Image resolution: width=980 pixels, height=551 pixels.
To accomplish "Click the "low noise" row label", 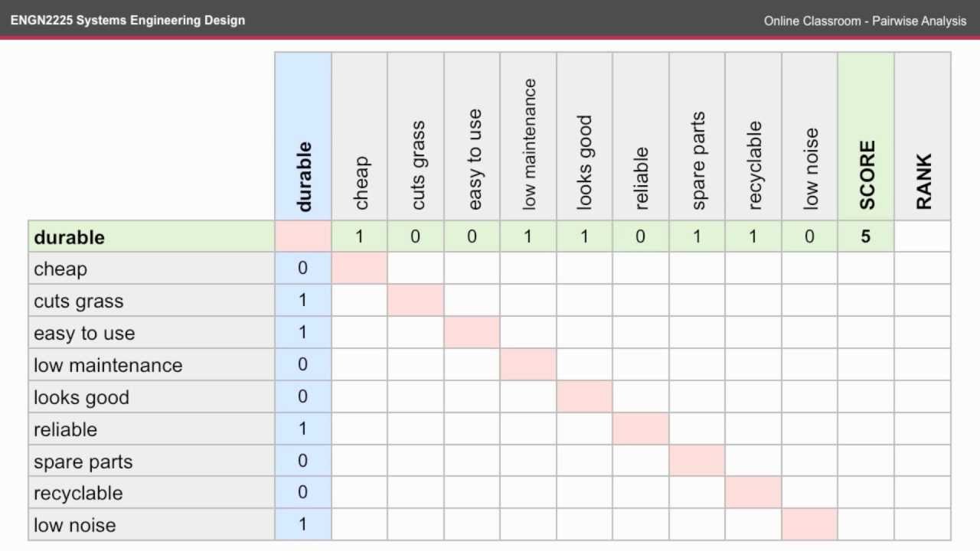I will click(75, 525).
